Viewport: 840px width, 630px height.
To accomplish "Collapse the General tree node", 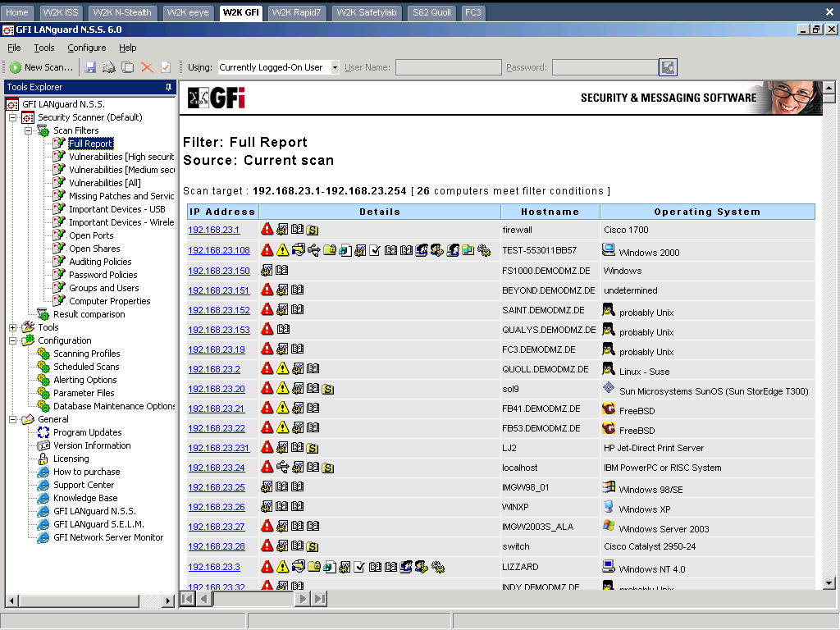I will [x=13, y=419].
